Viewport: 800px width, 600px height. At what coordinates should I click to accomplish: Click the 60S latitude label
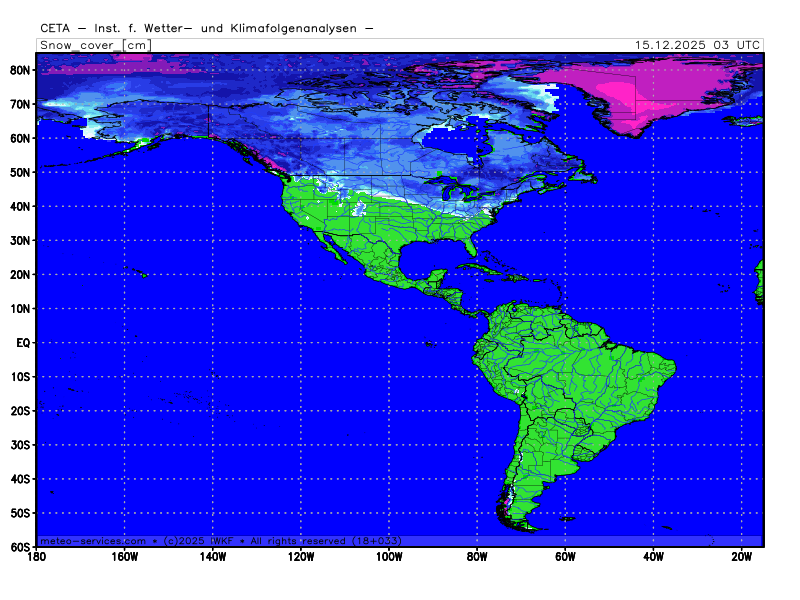(x=19, y=547)
